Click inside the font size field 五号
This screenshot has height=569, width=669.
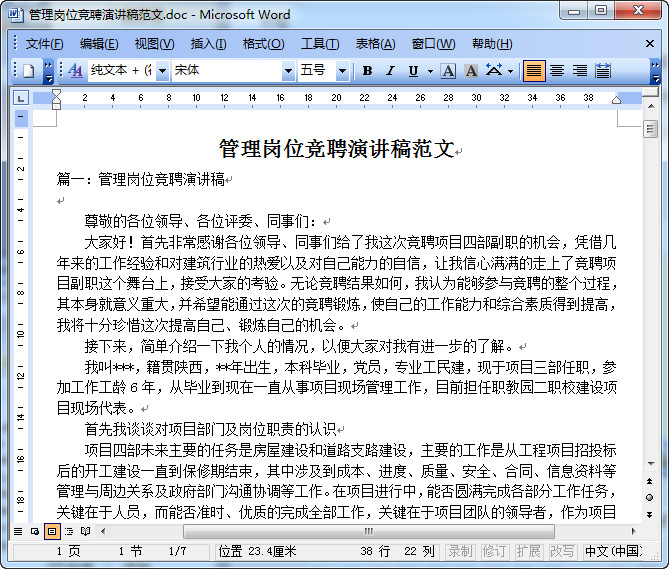click(x=317, y=71)
